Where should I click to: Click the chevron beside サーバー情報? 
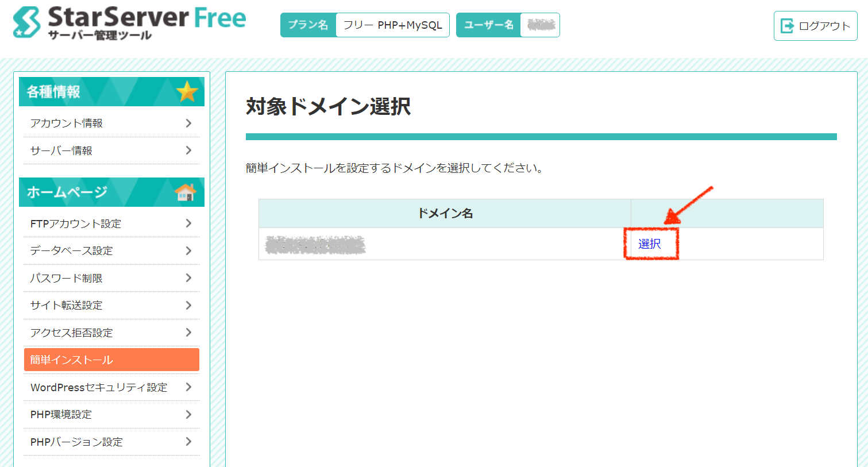pos(188,150)
